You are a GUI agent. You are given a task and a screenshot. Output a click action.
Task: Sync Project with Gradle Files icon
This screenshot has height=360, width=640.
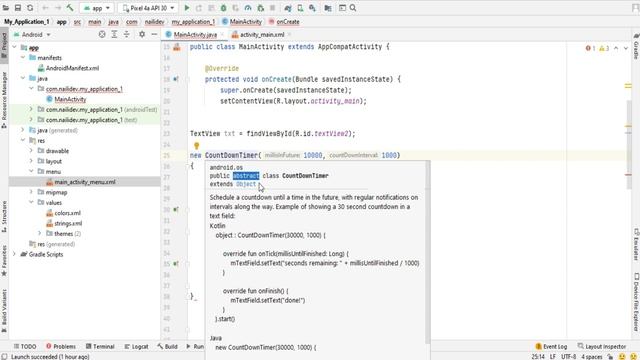pos(288,8)
